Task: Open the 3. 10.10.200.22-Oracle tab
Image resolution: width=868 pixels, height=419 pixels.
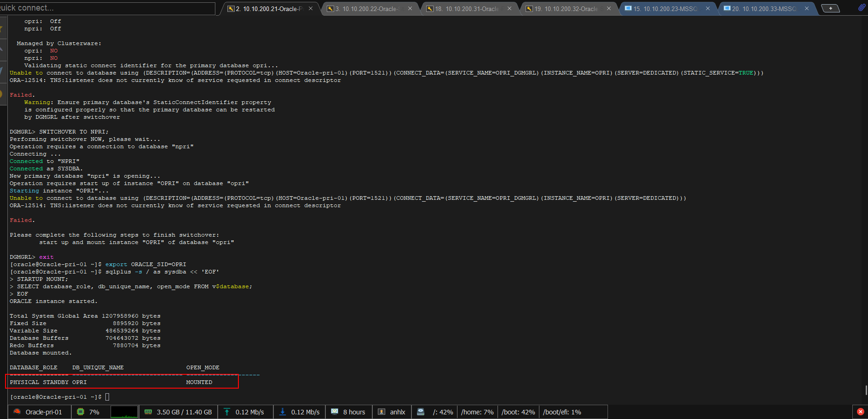Action: pos(369,9)
